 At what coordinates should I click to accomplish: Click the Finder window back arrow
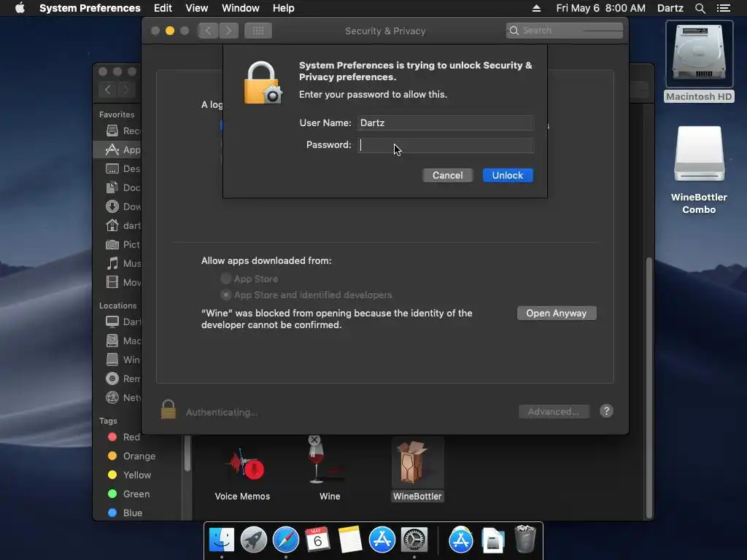click(x=108, y=90)
